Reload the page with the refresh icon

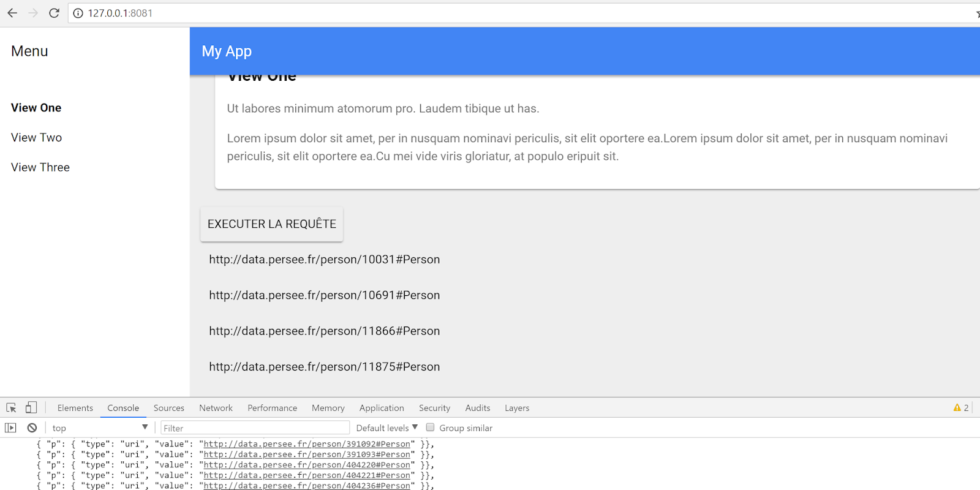[x=54, y=13]
